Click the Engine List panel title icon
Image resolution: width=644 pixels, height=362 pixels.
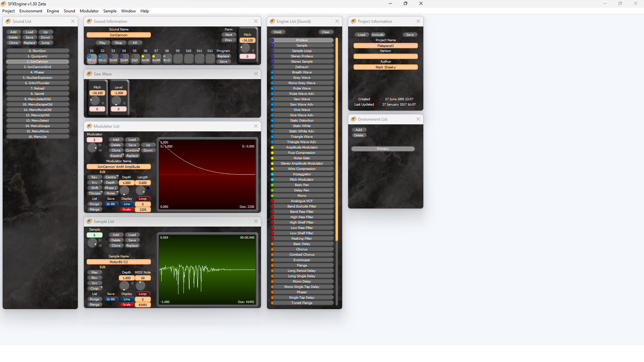[x=272, y=21]
